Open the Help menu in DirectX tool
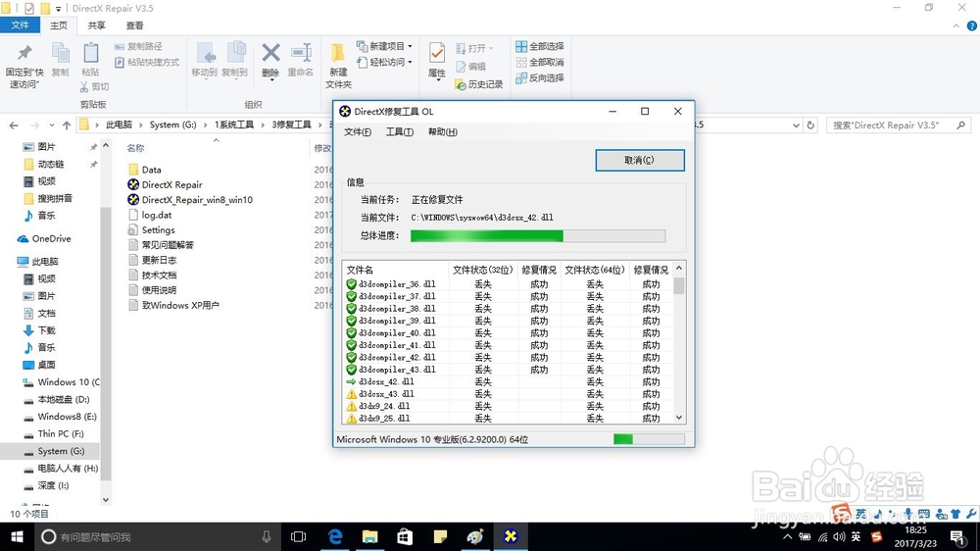The width and height of the screenshot is (980, 551). coord(443,132)
